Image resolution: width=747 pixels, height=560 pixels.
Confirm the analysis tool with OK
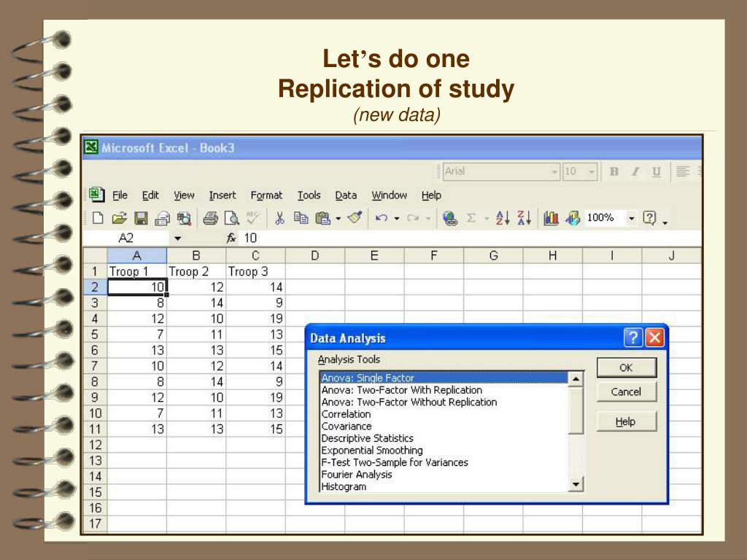pos(627,367)
